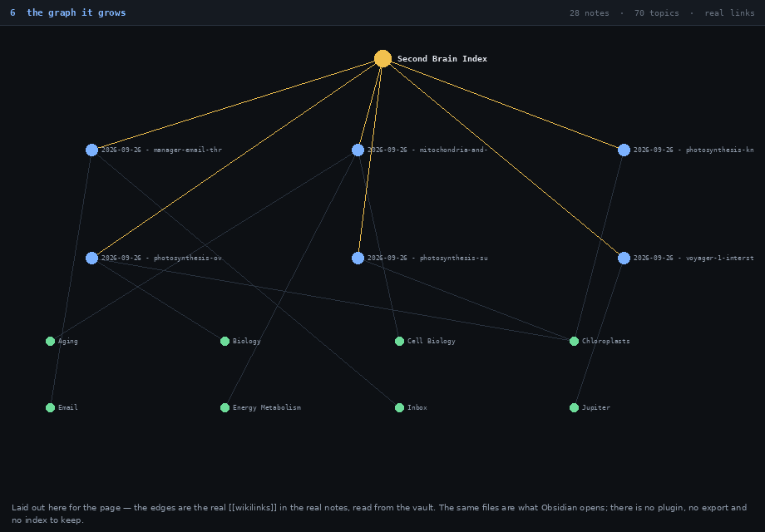Click the "28 notes" count in header
Screen dimensions: 765x532
pyautogui.click(x=590, y=13)
